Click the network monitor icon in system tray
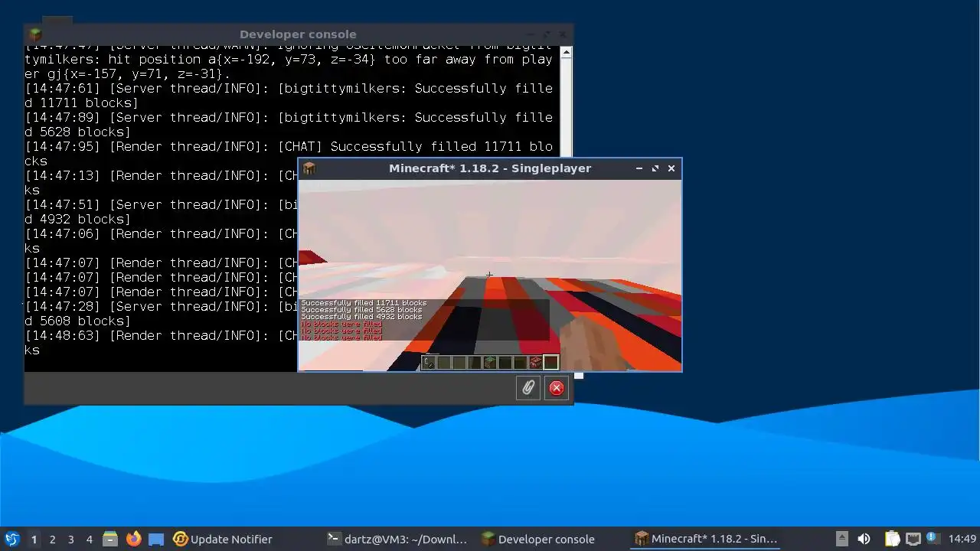 point(913,539)
